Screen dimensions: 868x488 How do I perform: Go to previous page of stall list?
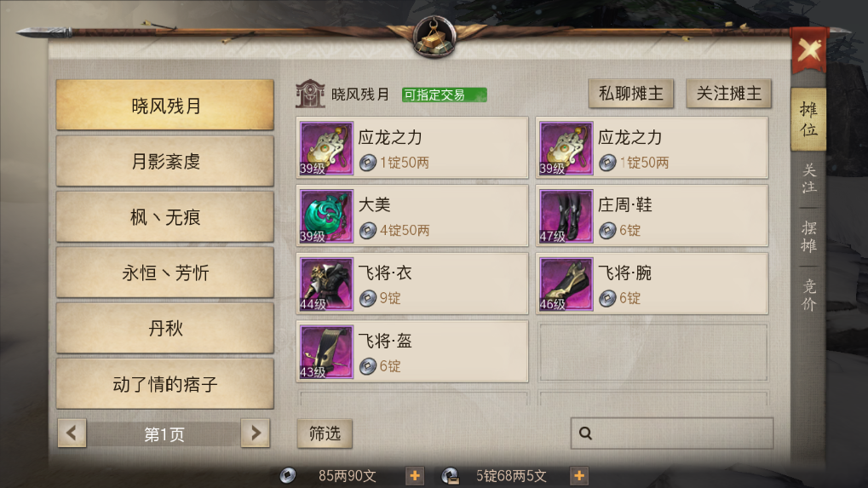72,433
